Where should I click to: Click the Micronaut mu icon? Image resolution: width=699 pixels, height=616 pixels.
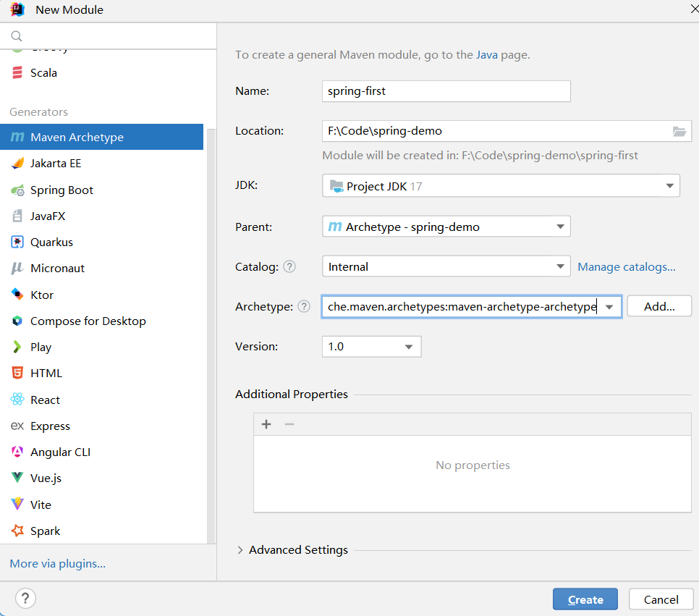click(17, 268)
